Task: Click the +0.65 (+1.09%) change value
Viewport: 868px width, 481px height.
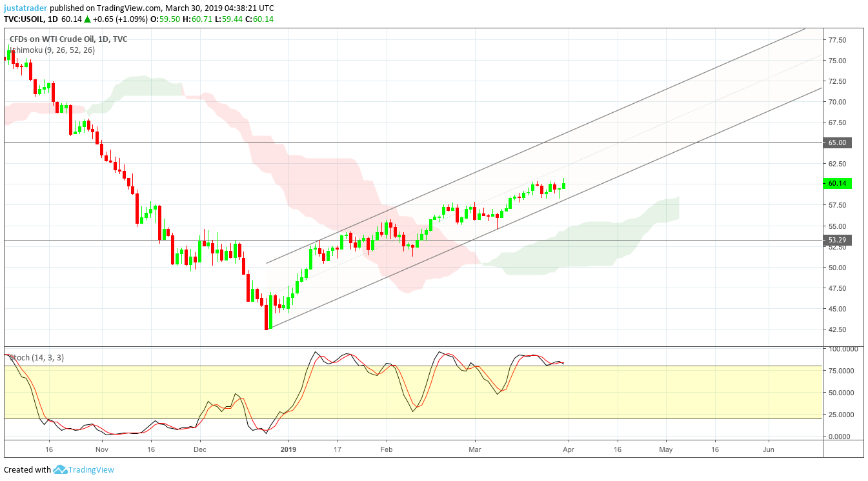Action: pos(121,19)
